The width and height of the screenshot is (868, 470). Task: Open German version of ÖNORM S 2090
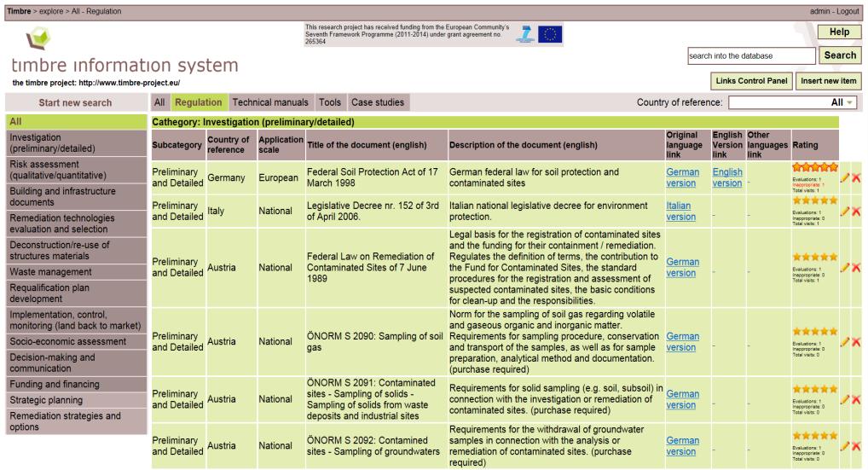click(x=683, y=342)
